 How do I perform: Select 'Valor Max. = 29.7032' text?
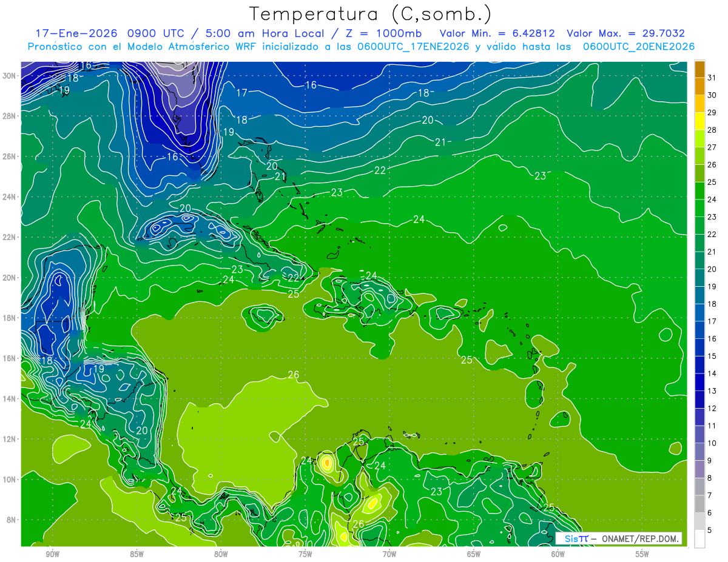pyautogui.click(x=625, y=33)
